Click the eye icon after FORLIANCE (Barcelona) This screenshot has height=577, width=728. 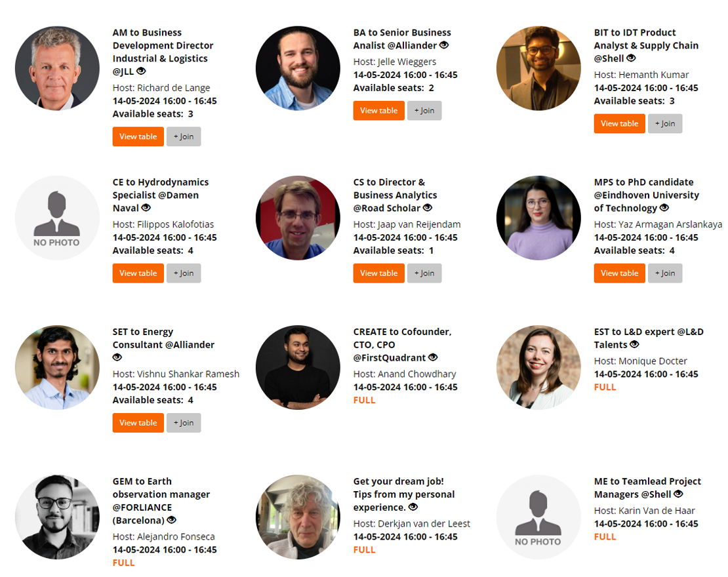171,519
